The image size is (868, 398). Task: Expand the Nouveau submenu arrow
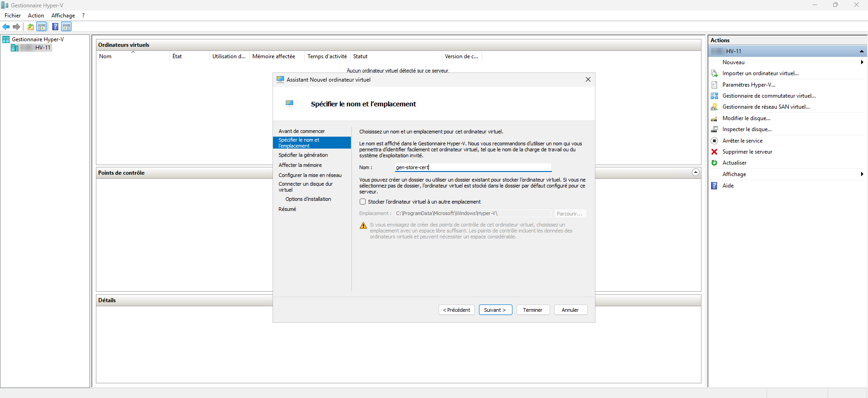[862, 62]
